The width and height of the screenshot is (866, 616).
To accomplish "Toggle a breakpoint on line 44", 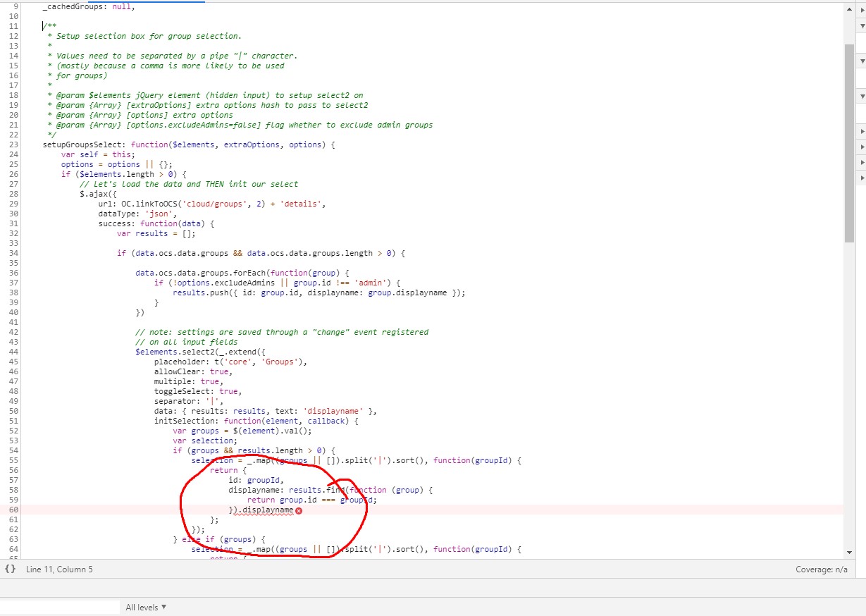I will 16,351.
